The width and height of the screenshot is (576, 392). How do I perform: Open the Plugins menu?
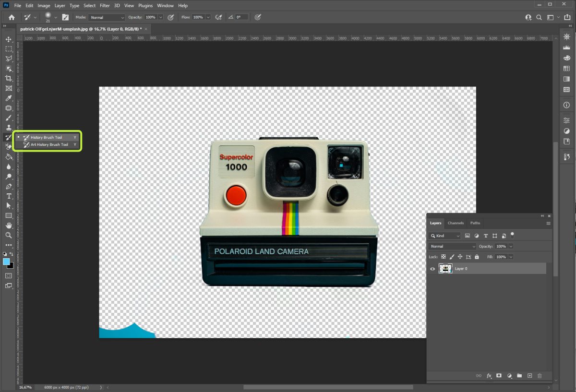point(145,6)
